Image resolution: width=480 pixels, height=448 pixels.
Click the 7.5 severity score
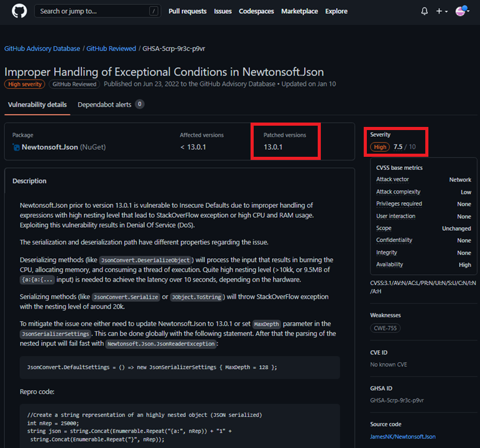tap(398, 147)
